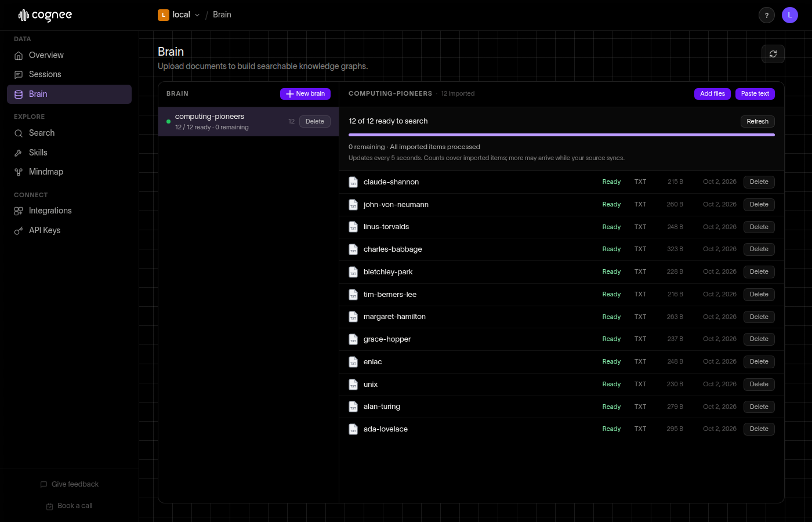Click the Ready status for unix

pos(611,385)
